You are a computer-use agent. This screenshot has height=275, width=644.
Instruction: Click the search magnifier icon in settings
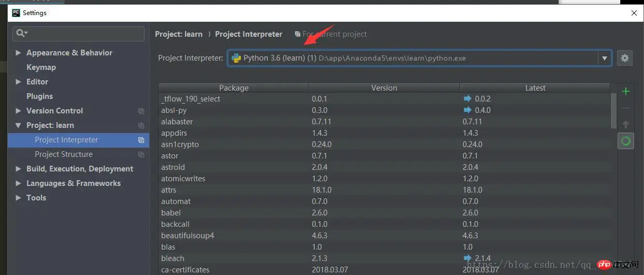click(x=21, y=33)
